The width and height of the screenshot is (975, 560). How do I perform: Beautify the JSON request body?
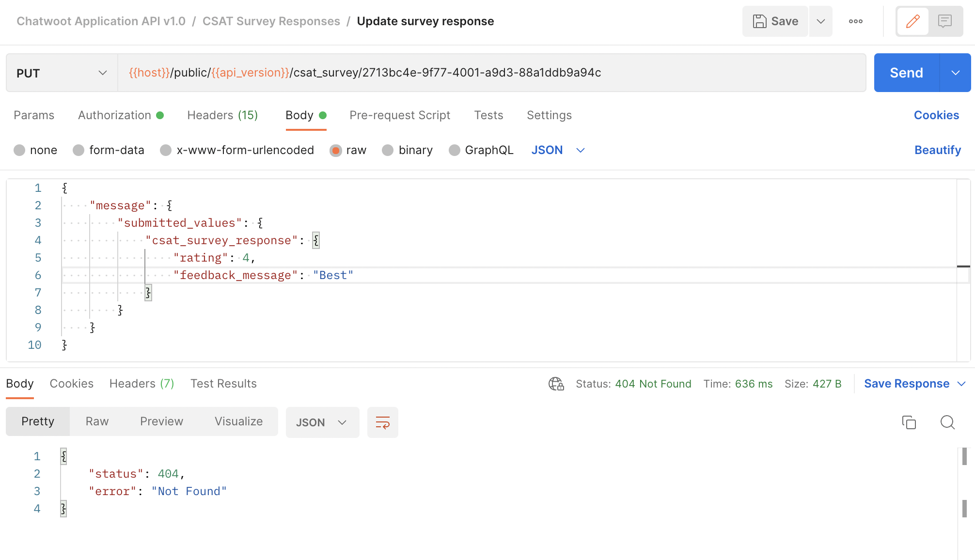(937, 150)
